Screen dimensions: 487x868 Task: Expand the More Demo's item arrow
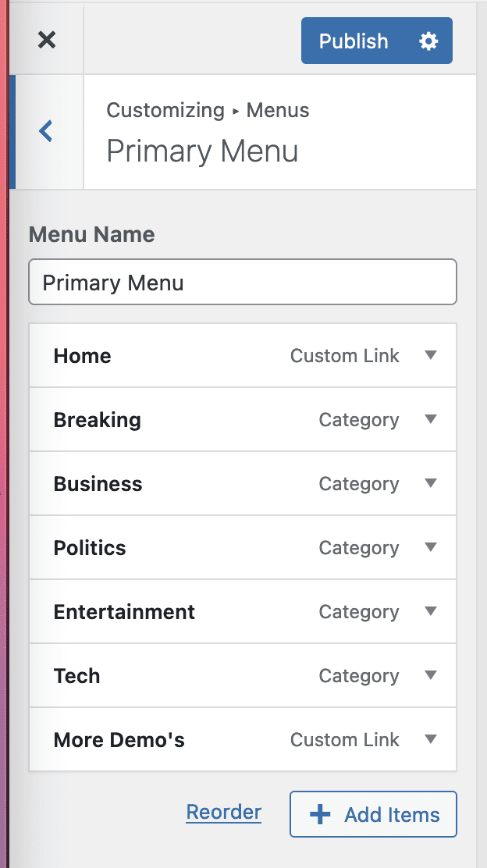pos(430,740)
